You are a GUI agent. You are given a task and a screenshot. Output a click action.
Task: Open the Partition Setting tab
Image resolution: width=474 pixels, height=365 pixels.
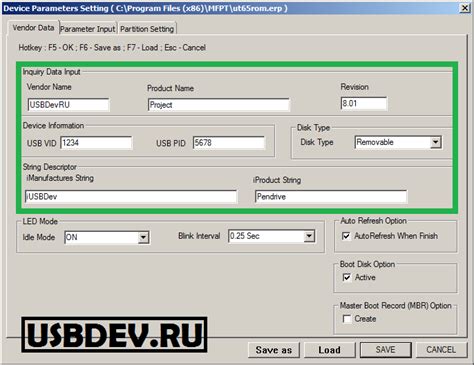click(x=147, y=29)
